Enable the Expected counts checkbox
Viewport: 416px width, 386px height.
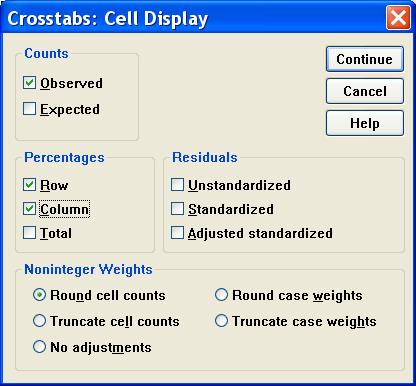coord(29,109)
